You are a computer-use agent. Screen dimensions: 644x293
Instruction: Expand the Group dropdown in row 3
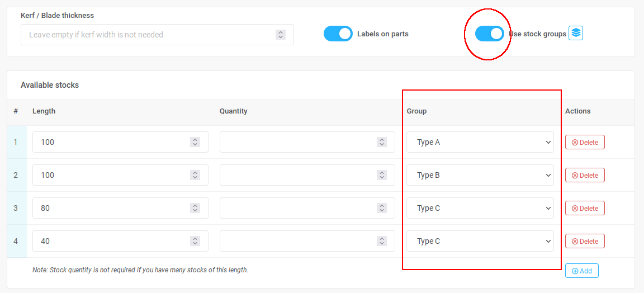(480, 208)
